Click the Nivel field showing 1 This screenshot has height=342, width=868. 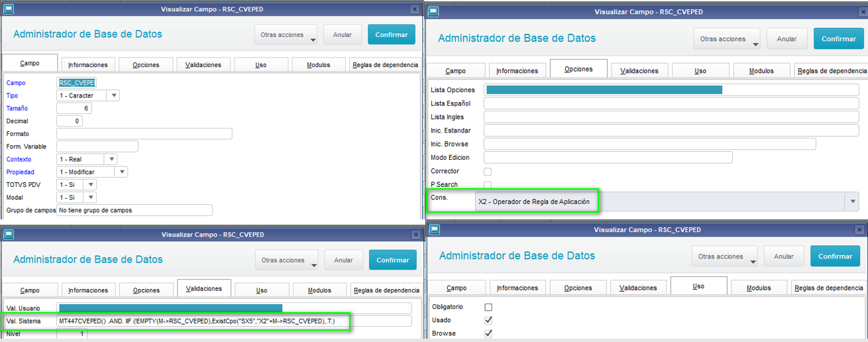(x=72, y=334)
